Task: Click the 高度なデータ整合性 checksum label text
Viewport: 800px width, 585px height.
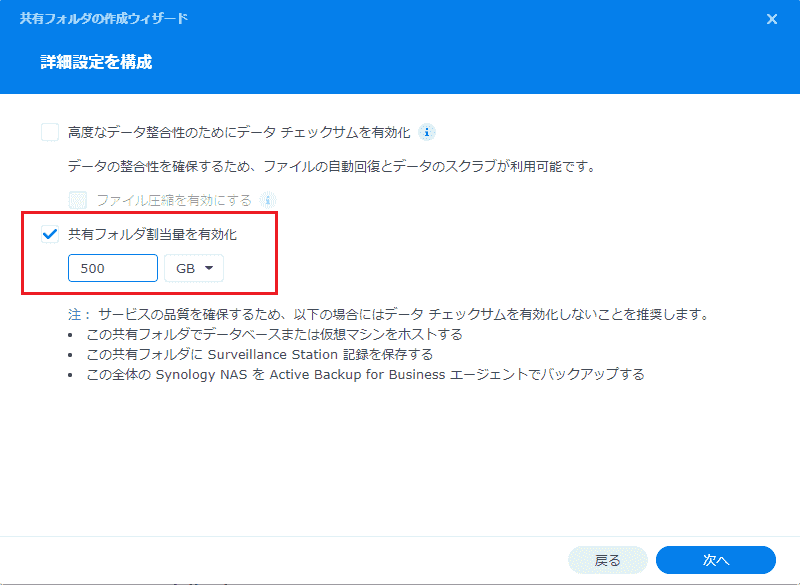Action: pyautogui.click(x=239, y=133)
